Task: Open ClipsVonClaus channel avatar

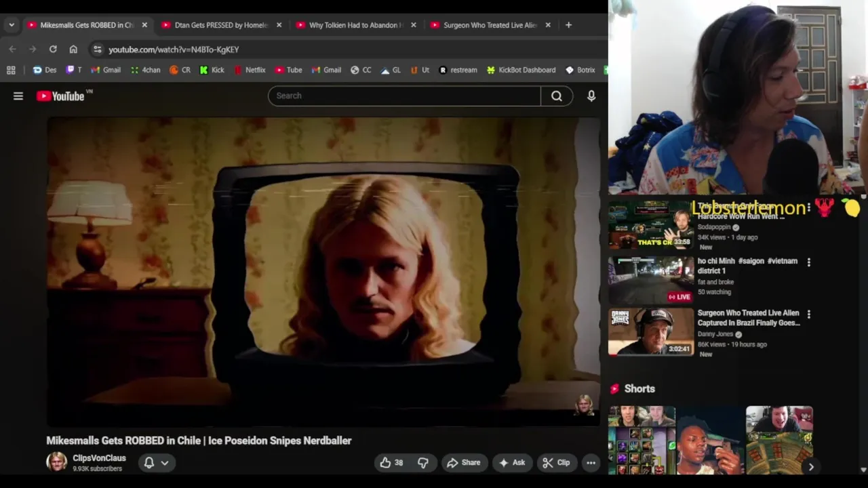Action: click(x=56, y=462)
